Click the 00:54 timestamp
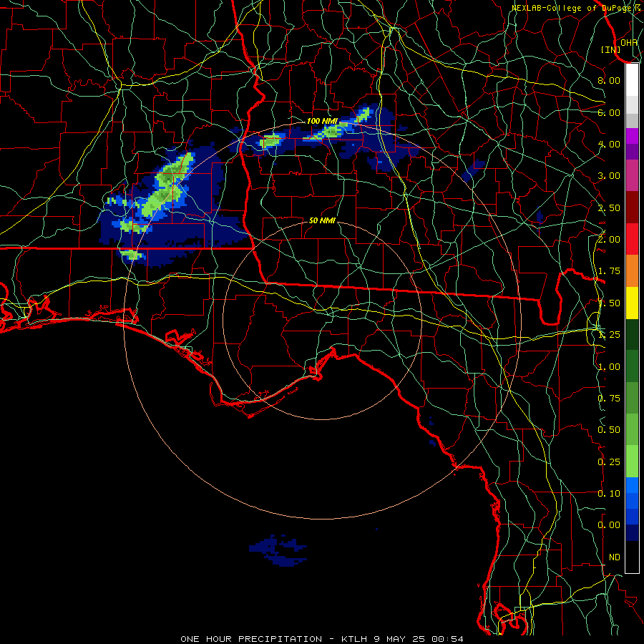644x644 pixels. pos(448,639)
